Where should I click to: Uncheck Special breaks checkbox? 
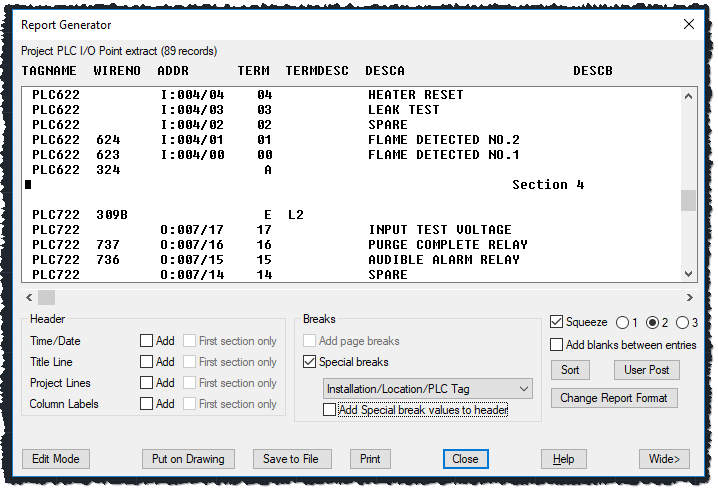click(310, 362)
